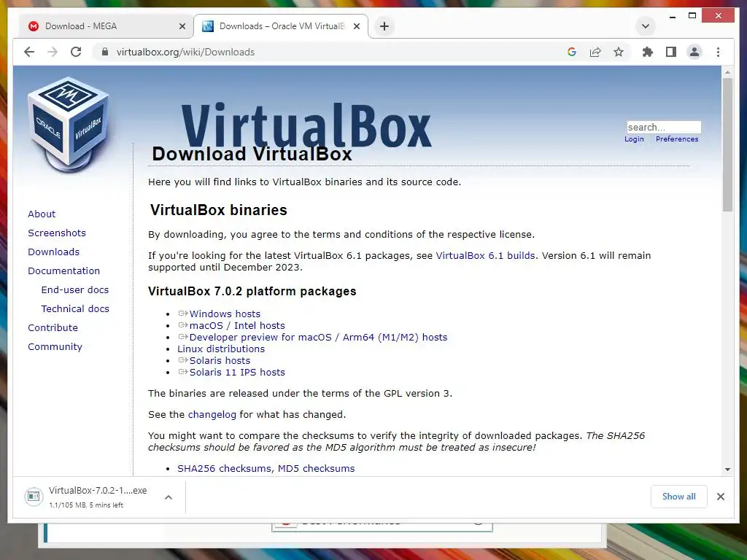Open the Solaris 11 IPS hosts link
Screen dimensions: 747x560
[x=237, y=373]
